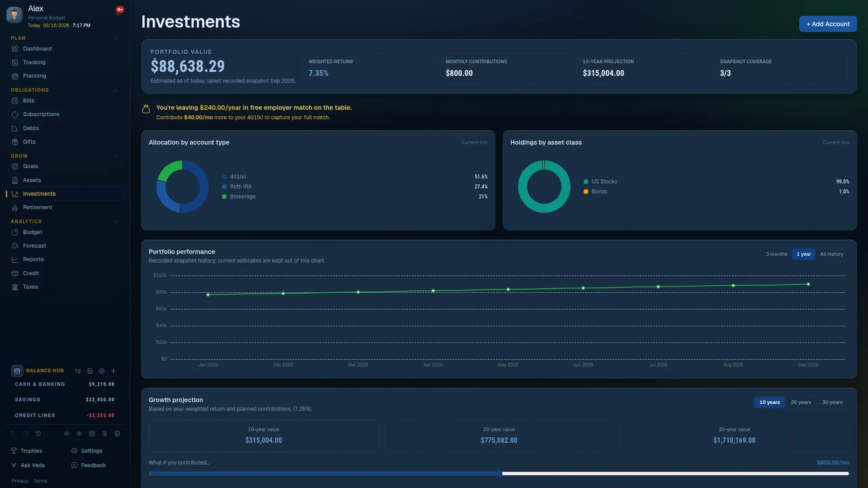Click the calculator icon in sidebar footer
The width and height of the screenshot is (868, 488).
(92, 434)
